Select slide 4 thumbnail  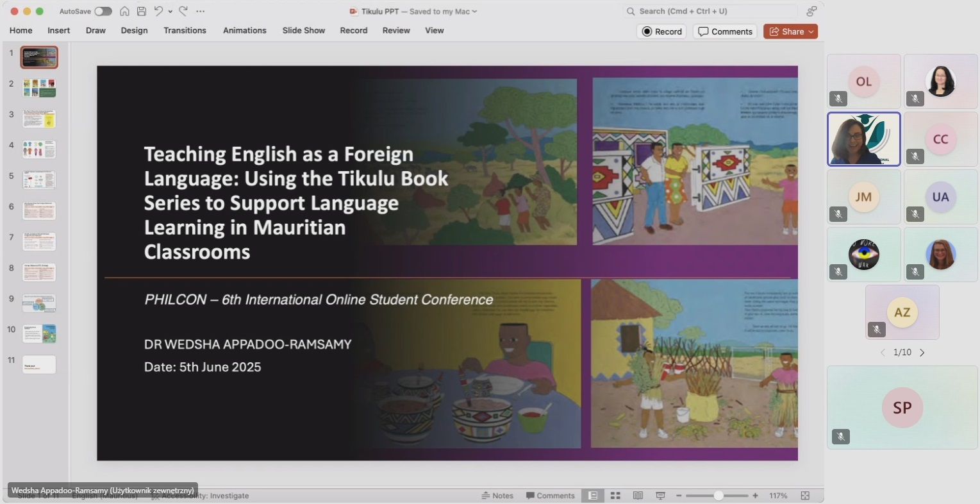click(39, 149)
